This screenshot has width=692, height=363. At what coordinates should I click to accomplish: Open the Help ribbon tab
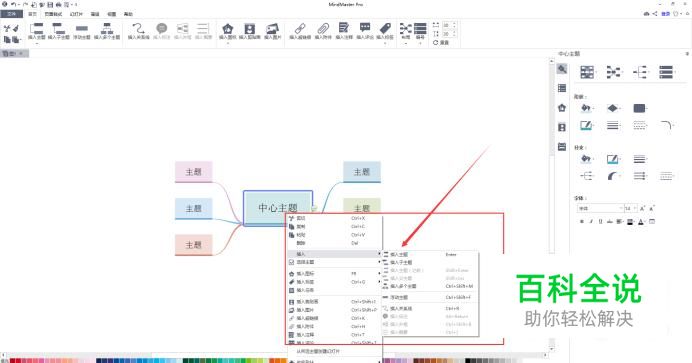128,14
